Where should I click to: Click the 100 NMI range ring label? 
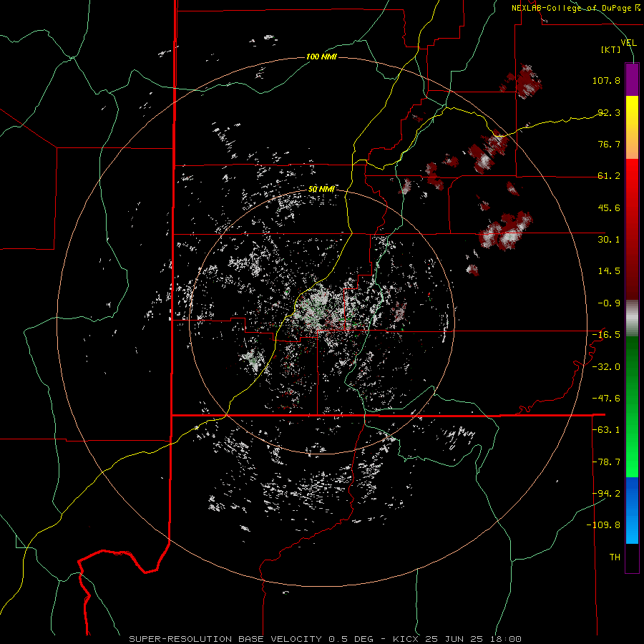[321, 57]
